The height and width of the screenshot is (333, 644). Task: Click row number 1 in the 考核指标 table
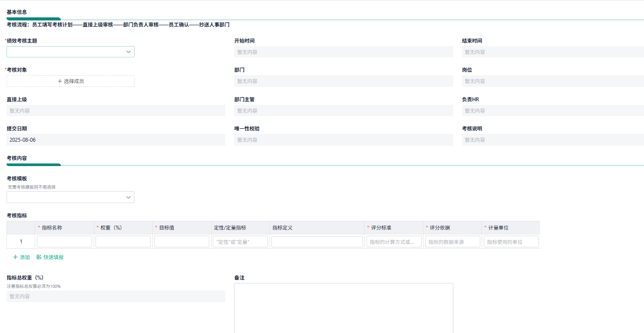pyautogui.click(x=21, y=242)
